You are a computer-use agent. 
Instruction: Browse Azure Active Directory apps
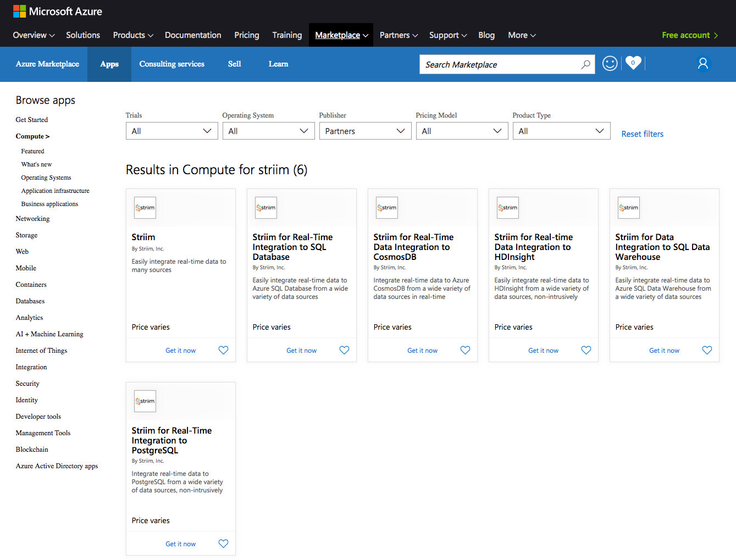pyautogui.click(x=57, y=466)
